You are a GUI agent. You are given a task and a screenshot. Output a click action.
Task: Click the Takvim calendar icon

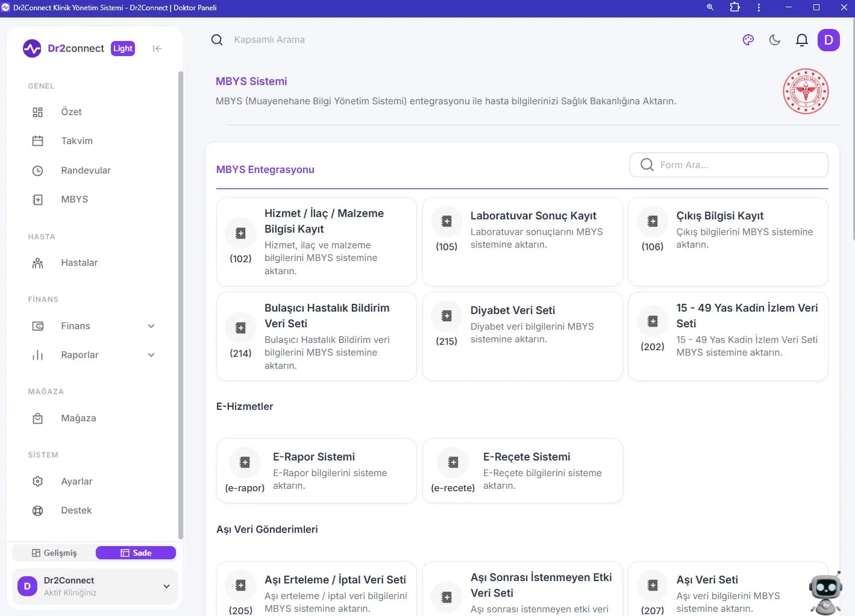coord(37,141)
